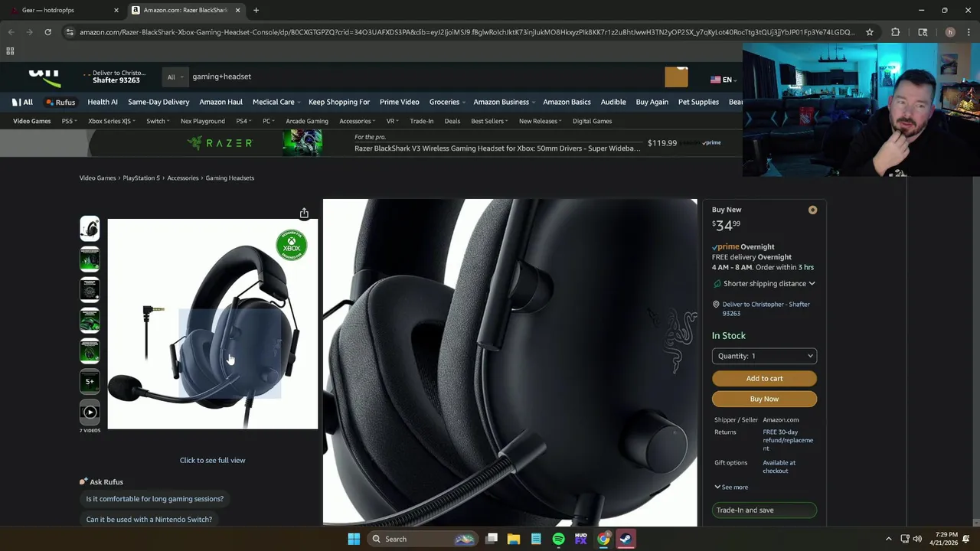This screenshot has height=551, width=980.
Task: Open sponsored Razer BlackShark V3 Wireless ad
Action: (x=497, y=148)
